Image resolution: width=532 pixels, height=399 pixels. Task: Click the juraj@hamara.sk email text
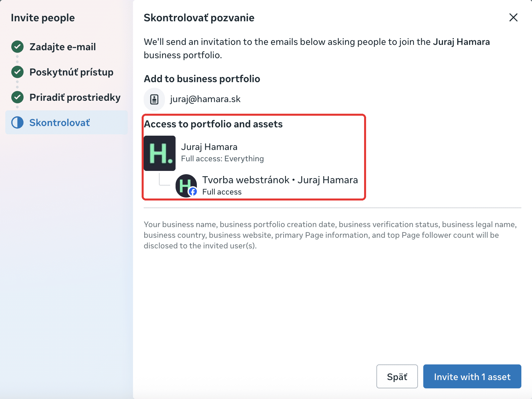coord(205,99)
